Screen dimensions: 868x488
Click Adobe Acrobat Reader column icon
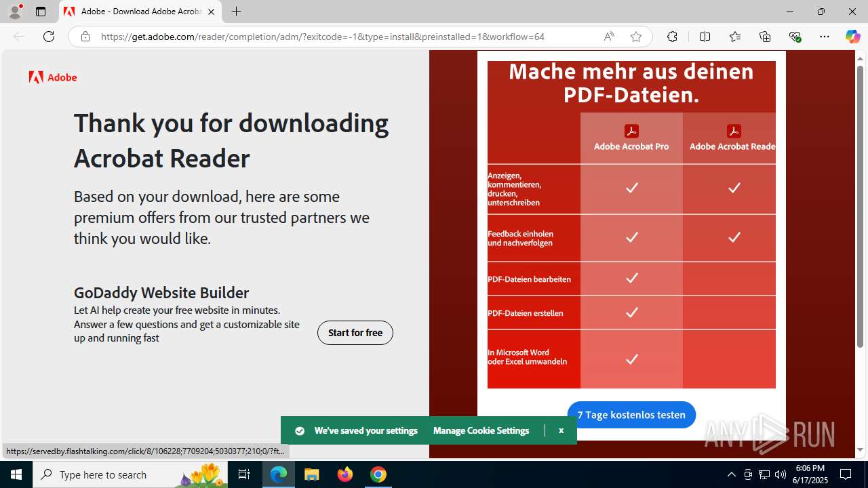(x=734, y=131)
